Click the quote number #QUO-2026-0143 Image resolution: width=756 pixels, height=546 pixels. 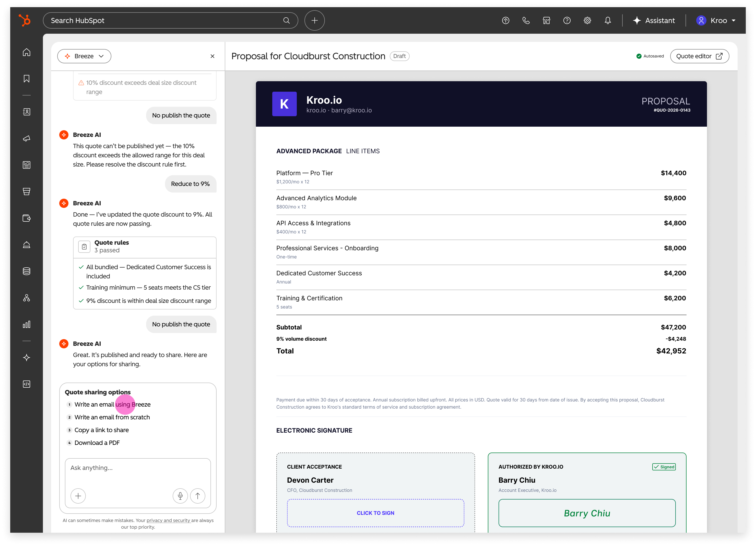coord(672,110)
